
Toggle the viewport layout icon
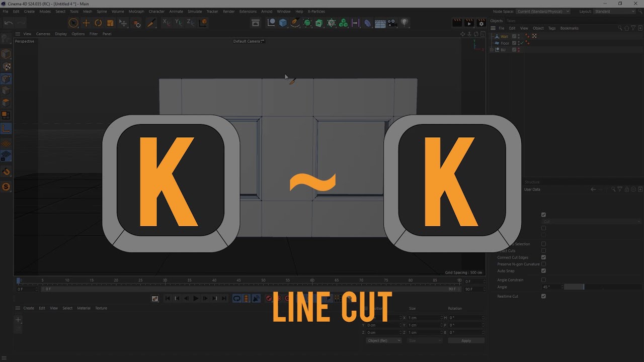click(x=482, y=34)
